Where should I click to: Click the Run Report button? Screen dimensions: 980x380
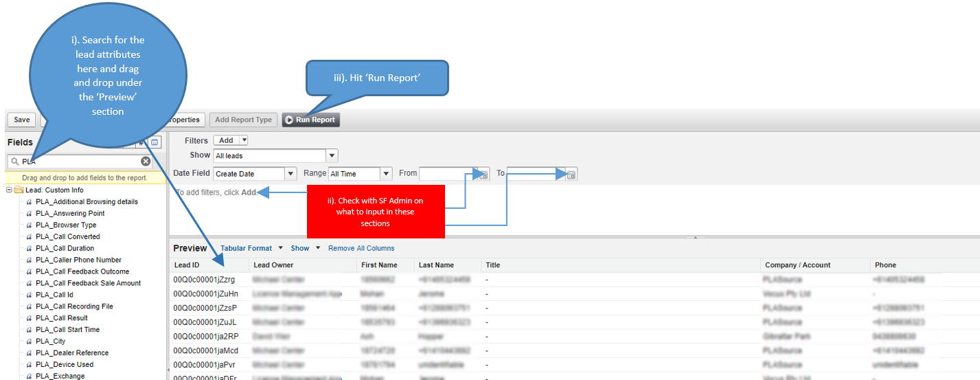[310, 120]
